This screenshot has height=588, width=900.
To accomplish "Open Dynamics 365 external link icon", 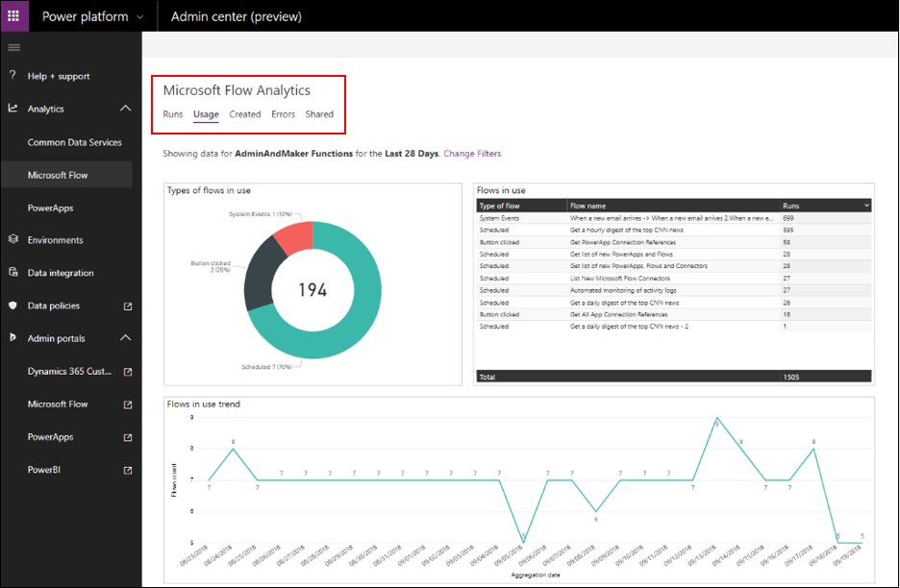I will coord(127,372).
